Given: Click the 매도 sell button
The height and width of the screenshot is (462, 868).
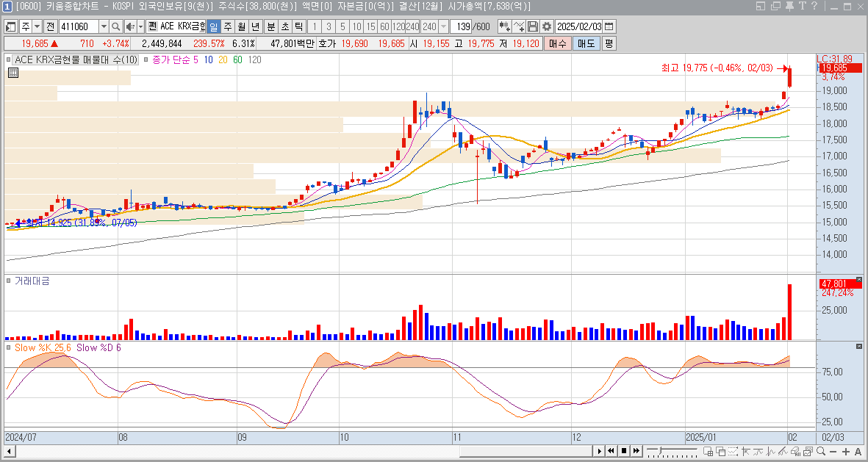Looking at the screenshot, I should pos(586,44).
